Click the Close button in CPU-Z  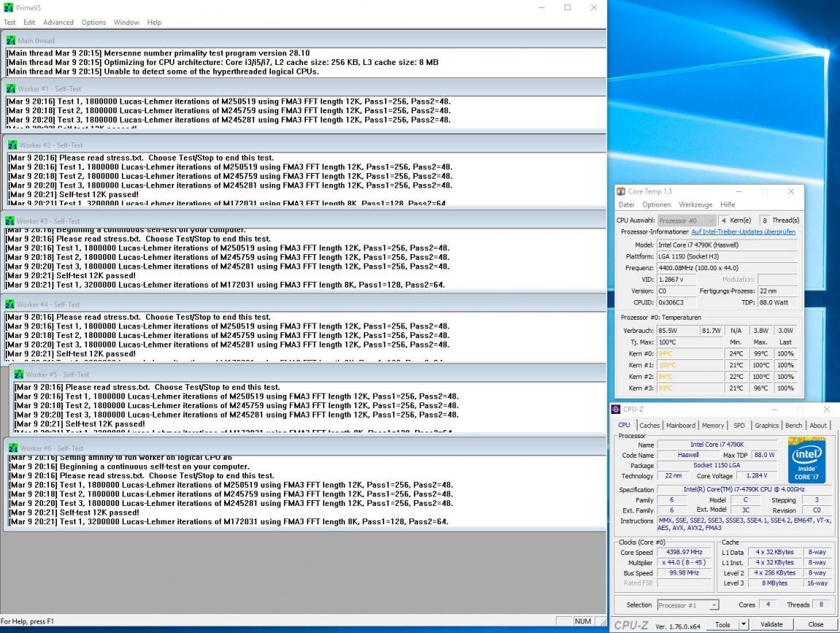[815, 624]
